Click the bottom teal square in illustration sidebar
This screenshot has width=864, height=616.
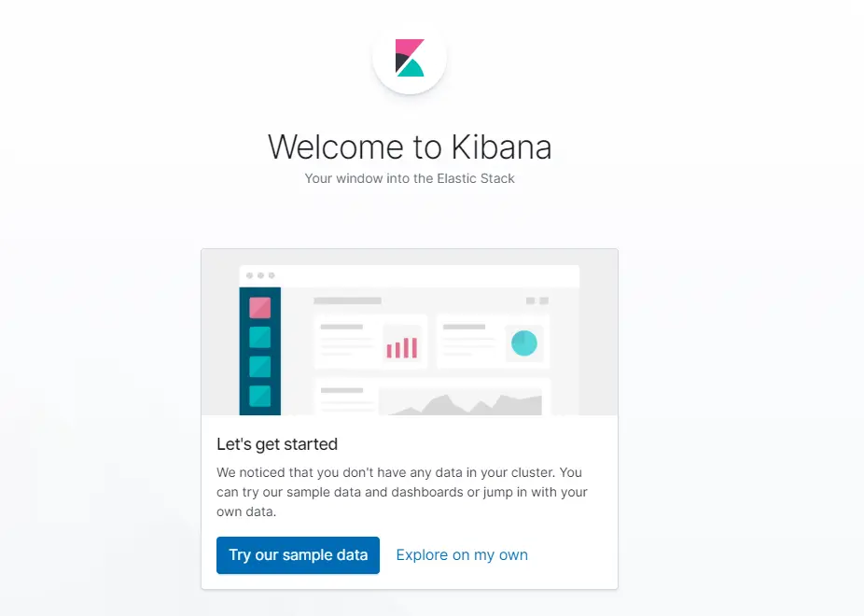tap(259, 396)
